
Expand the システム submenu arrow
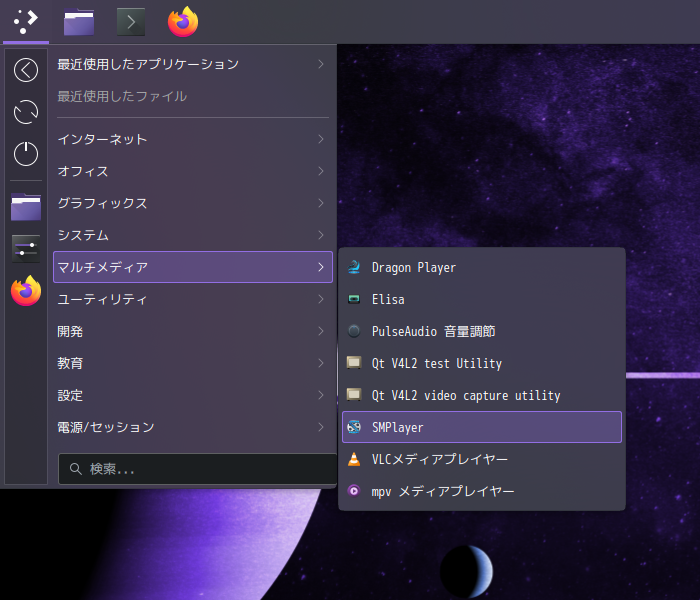pyautogui.click(x=321, y=235)
